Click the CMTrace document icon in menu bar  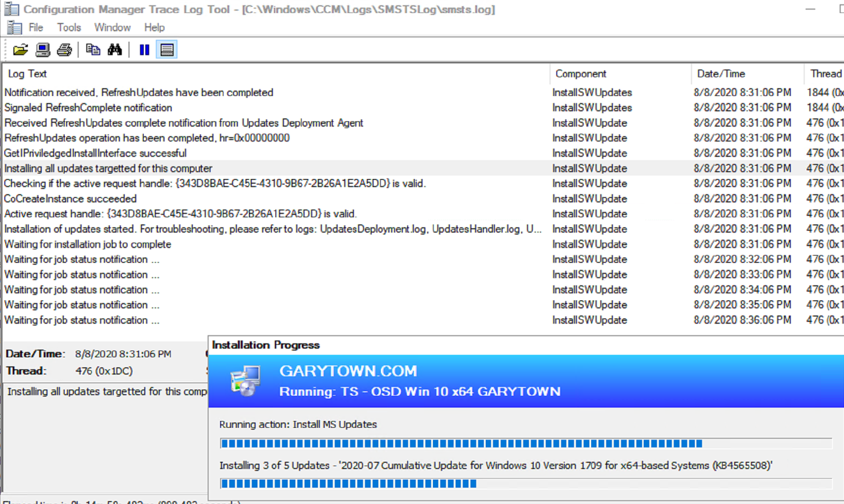click(14, 28)
